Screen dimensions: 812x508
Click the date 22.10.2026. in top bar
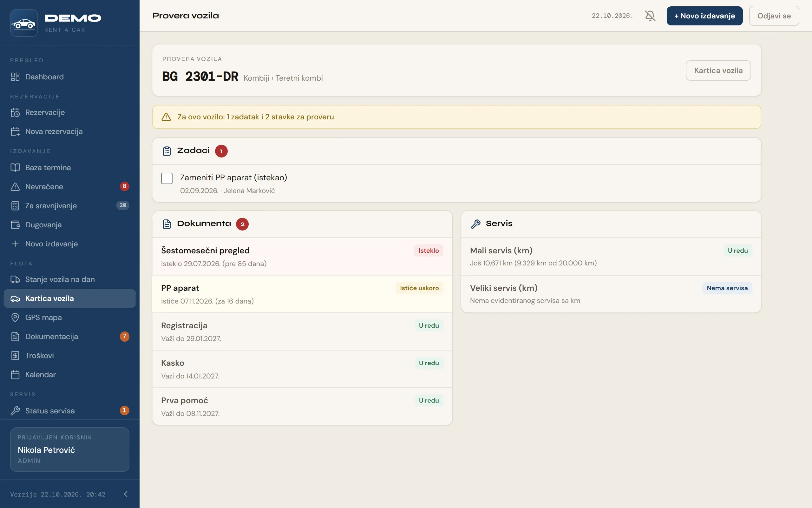612,16
